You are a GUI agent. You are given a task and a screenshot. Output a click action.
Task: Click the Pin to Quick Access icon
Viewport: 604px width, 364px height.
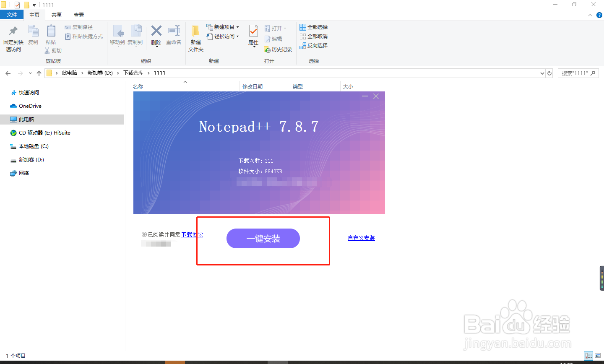click(x=13, y=31)
